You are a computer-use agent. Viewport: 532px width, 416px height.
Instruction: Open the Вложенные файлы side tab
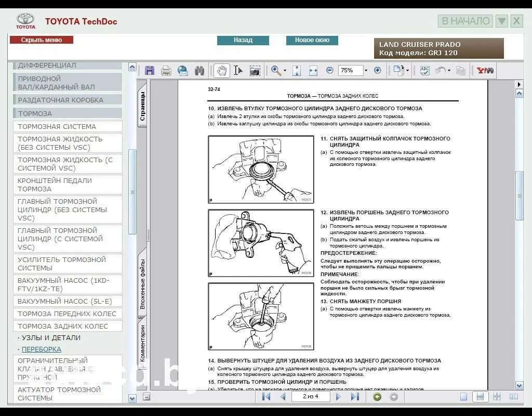click(x=142, y=283)
